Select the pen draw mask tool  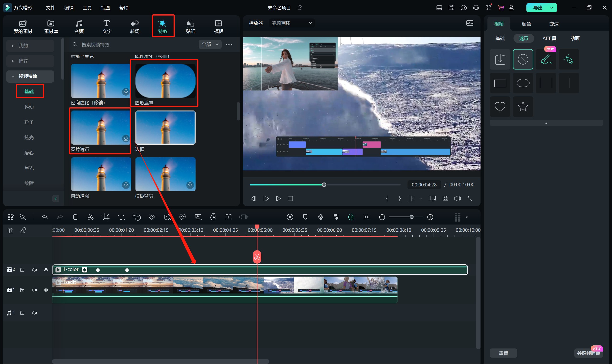568,59
